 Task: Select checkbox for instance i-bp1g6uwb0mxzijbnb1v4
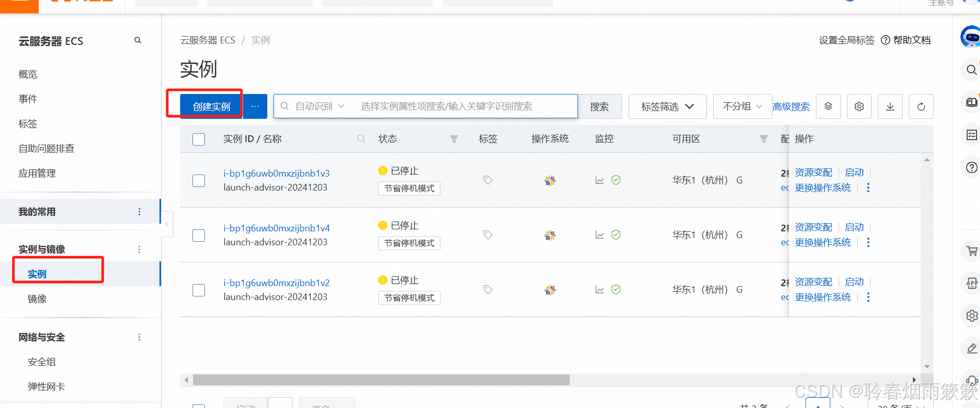(199, 236)
